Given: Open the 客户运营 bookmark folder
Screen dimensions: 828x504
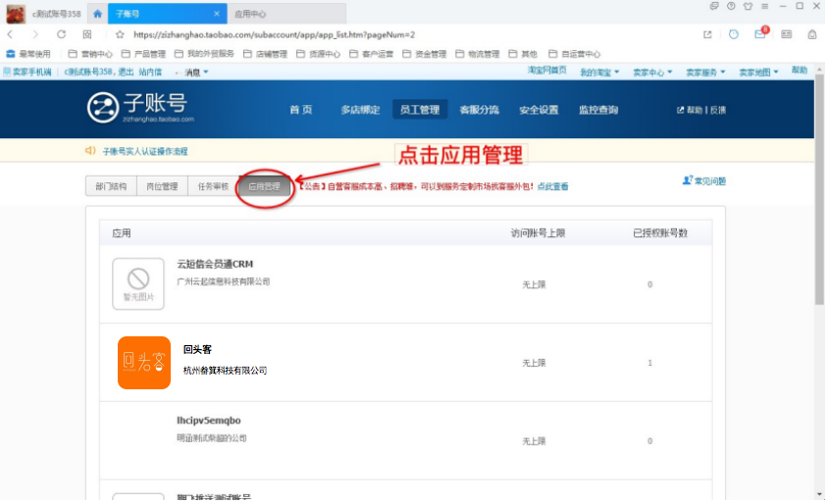Looking at the screenshot, I should click(x=371, y=54).
